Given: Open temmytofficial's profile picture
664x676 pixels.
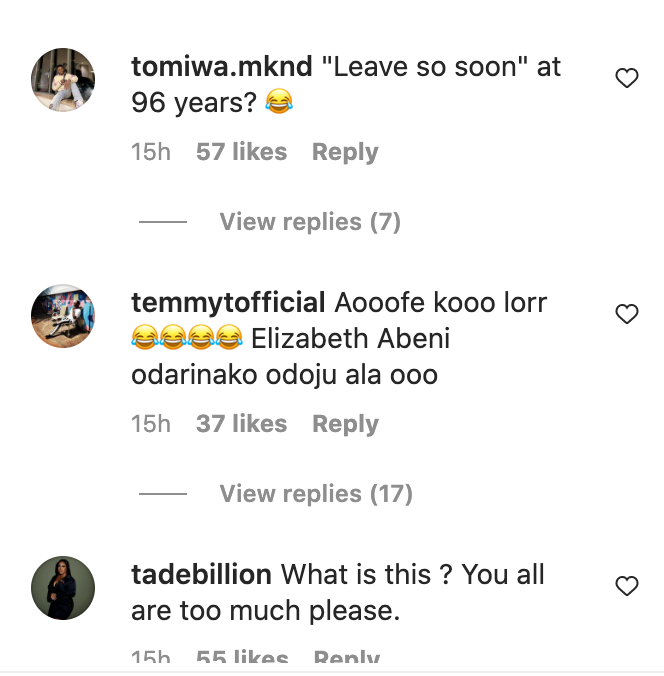Looking at the screenshot, I should click(x=63, y=315).
